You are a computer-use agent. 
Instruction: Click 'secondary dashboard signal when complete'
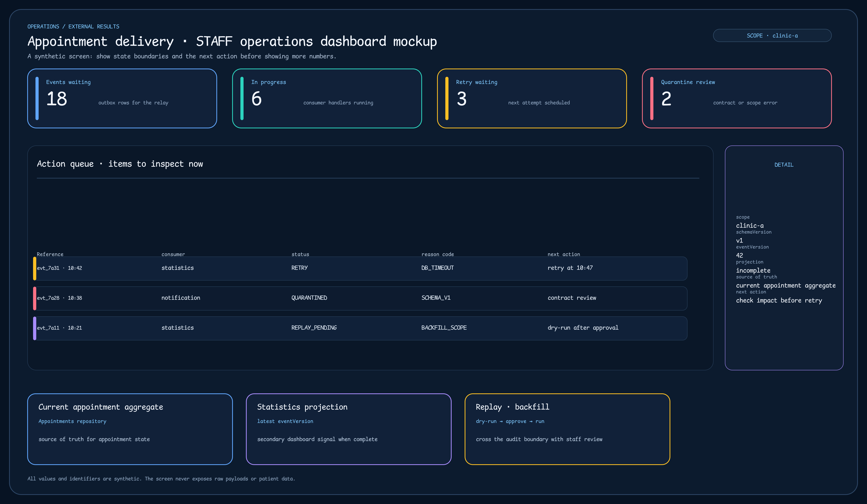[318, 439]
